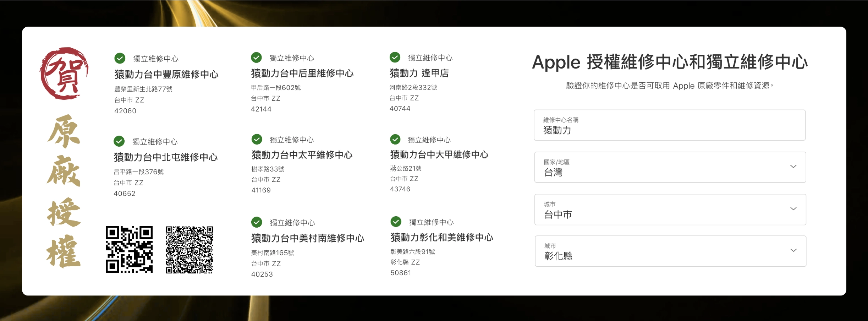Open the 城市 台中市 dropdown
The height and width of the screenshot is (321, 868).
pyautogui.click(x=670, y=210)
